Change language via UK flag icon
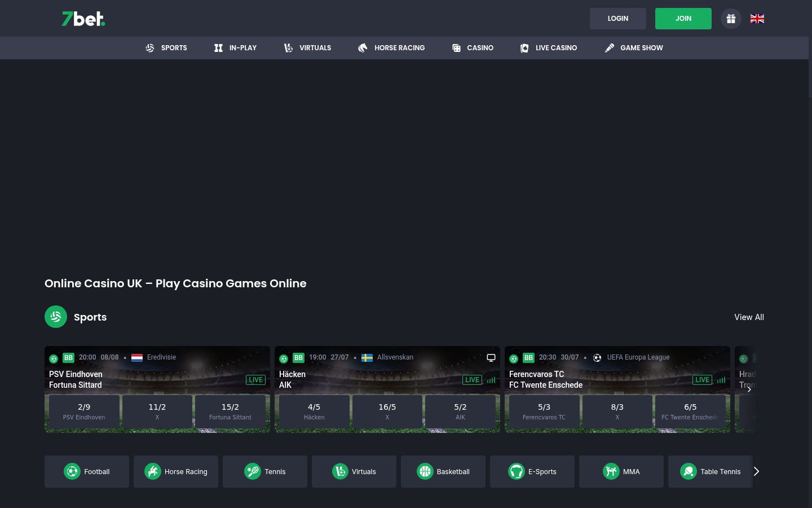 pos(757,19)
